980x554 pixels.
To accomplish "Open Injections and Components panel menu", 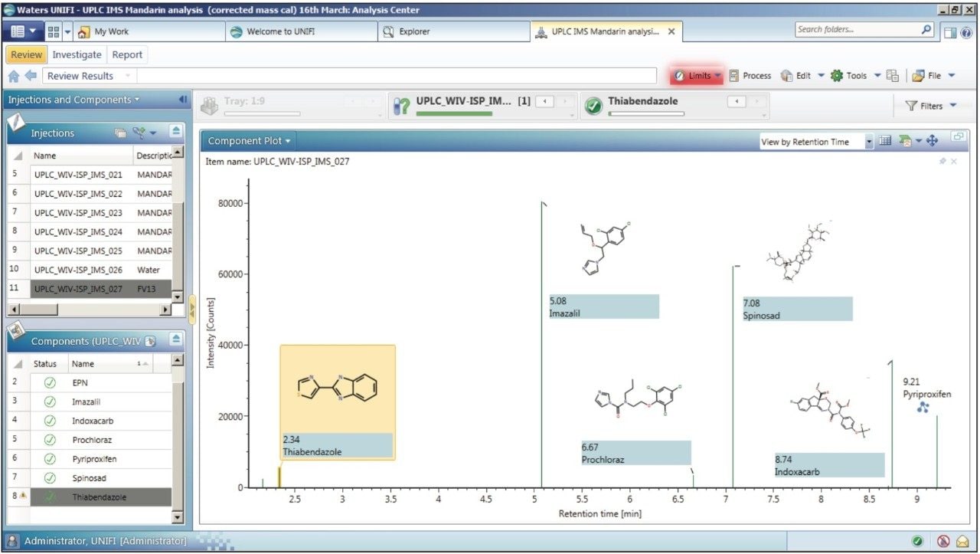I will coord(74,100).
